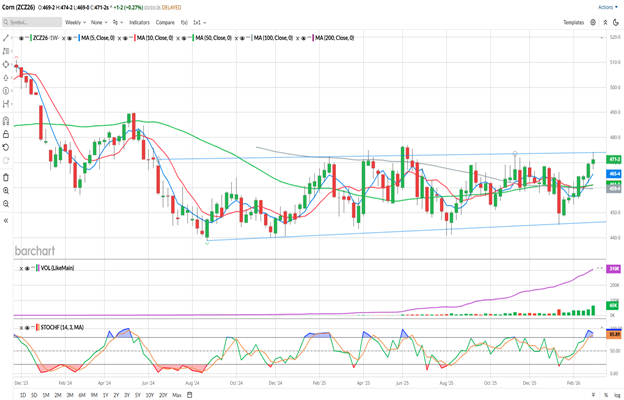Toggle the lock drawings icon
Viewport: 624px width, 400px height.
click(6, 134)
